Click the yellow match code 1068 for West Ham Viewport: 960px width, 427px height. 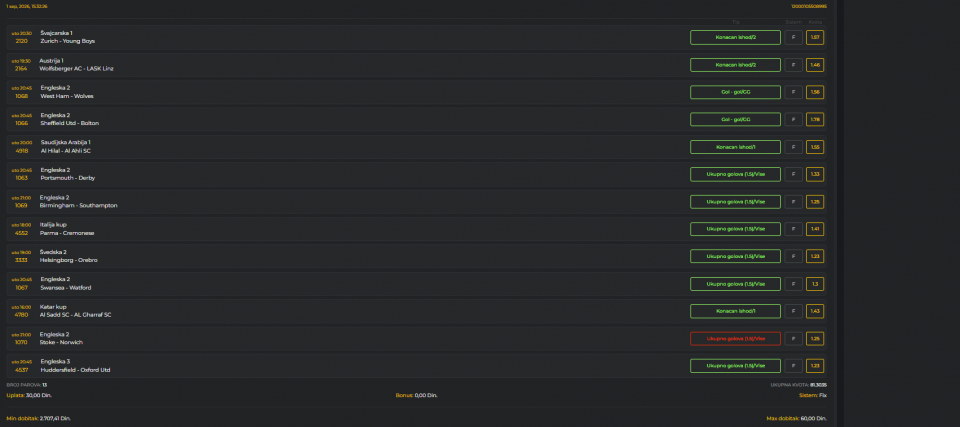click(x=21, y=96)
